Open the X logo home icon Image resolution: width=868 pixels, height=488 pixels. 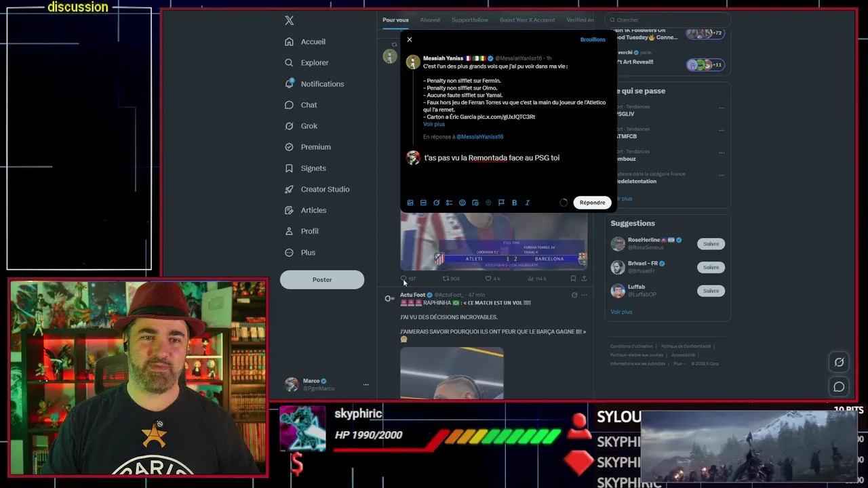tap(290, 20)
